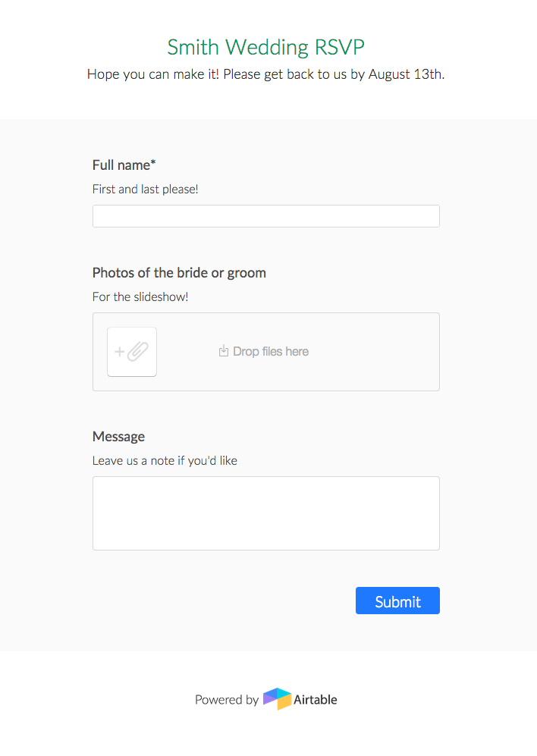Click the paperclip attach file icon
The height and width of the screenshot is (756, 537).
pyautogui.click(x=138, y=352)
